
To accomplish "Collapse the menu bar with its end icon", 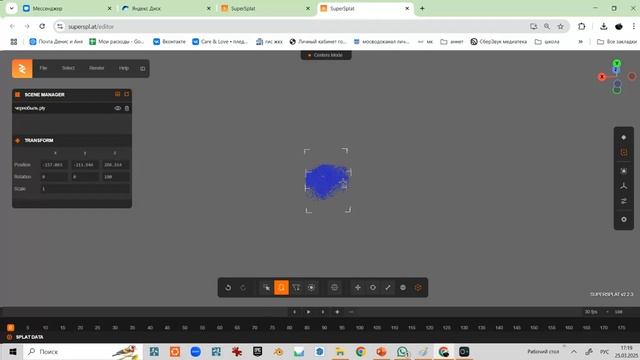I will click(x=142, y=69).
